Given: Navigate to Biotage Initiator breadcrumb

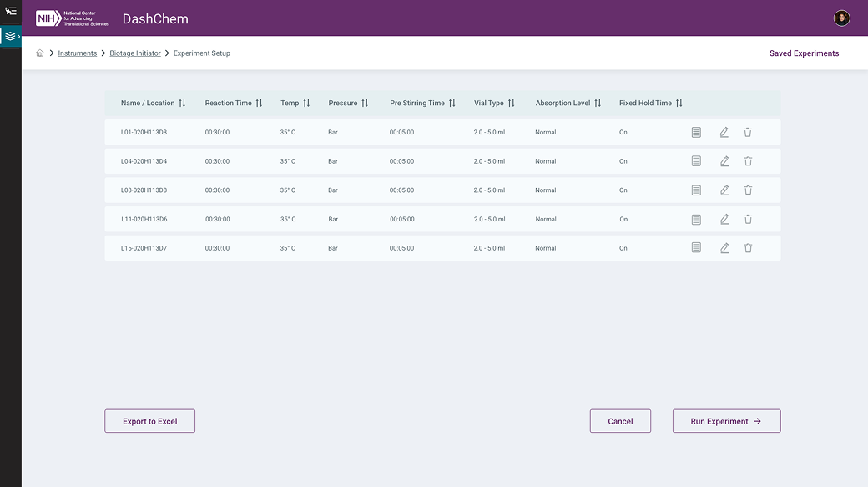Looking at the screenshot, I should (135, 53).
